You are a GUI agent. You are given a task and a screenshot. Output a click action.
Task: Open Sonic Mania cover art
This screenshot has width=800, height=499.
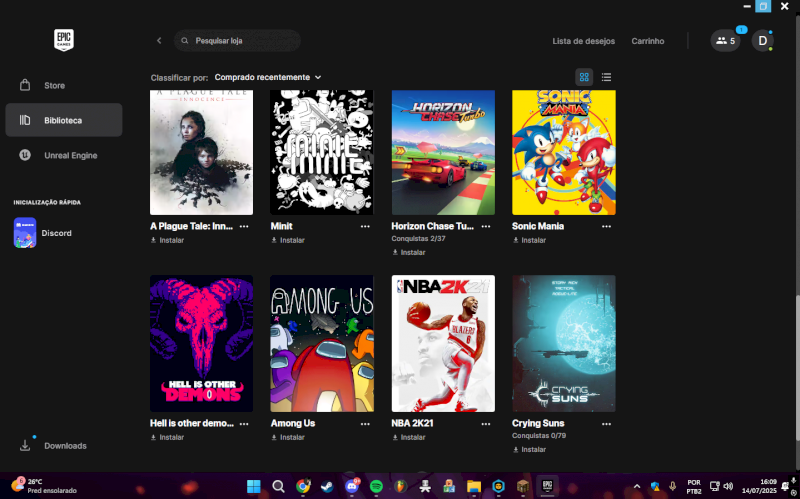564,152
